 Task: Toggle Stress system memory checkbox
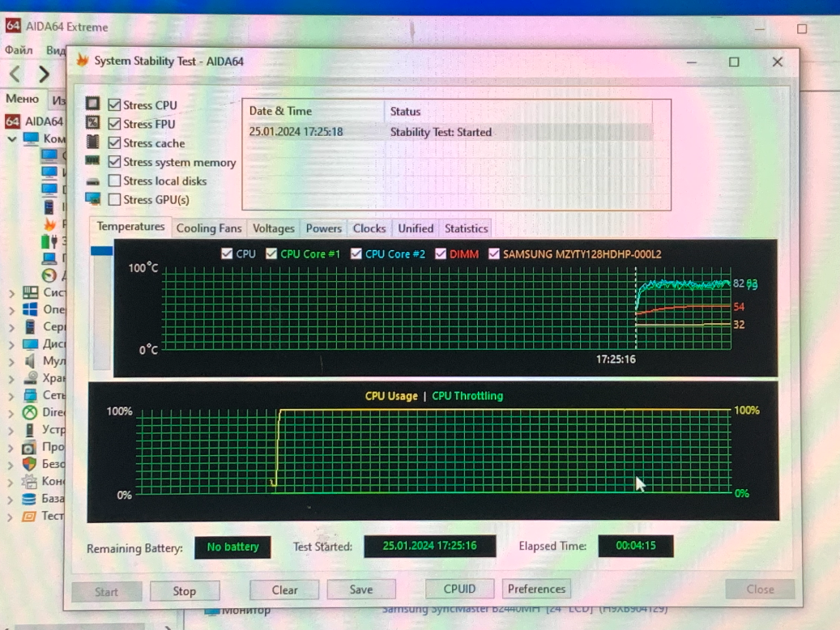114,161
